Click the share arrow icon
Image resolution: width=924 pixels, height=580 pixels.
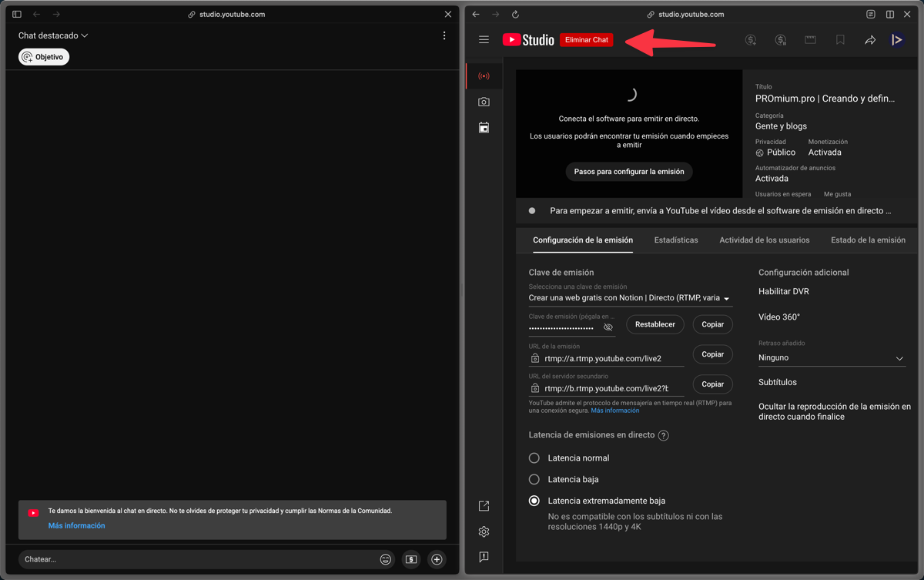[x=870, y=40]
